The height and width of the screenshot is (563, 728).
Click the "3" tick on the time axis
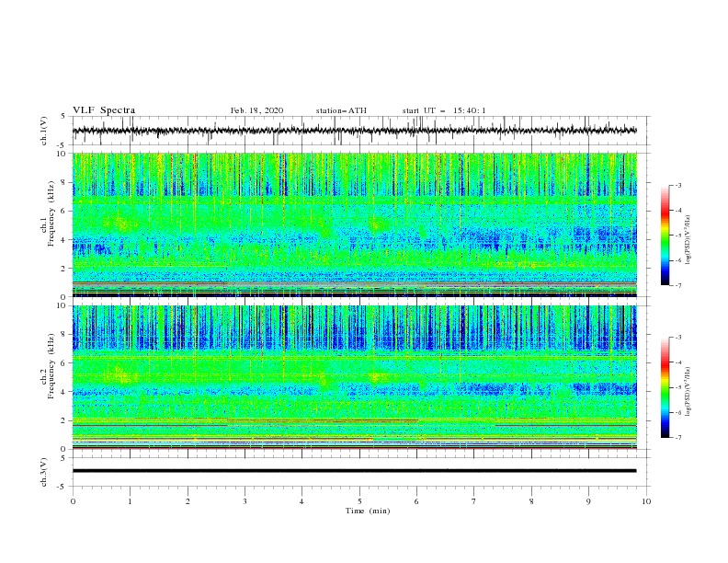point(245,501)
